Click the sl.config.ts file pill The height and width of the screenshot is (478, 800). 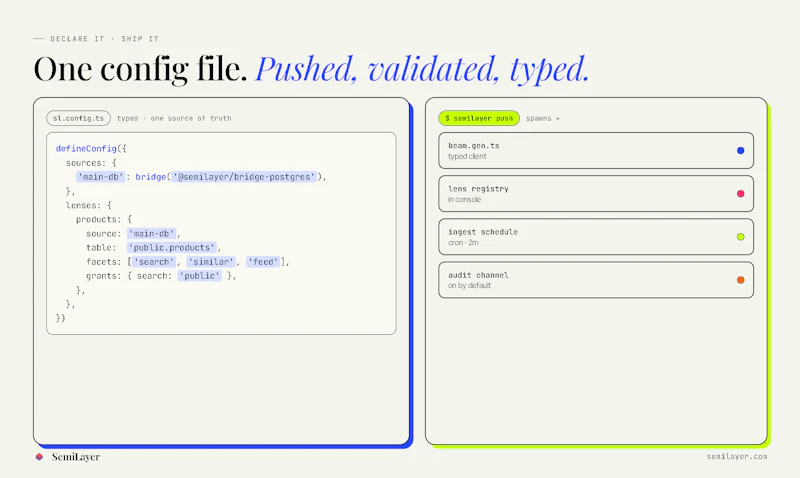[79, 118]
